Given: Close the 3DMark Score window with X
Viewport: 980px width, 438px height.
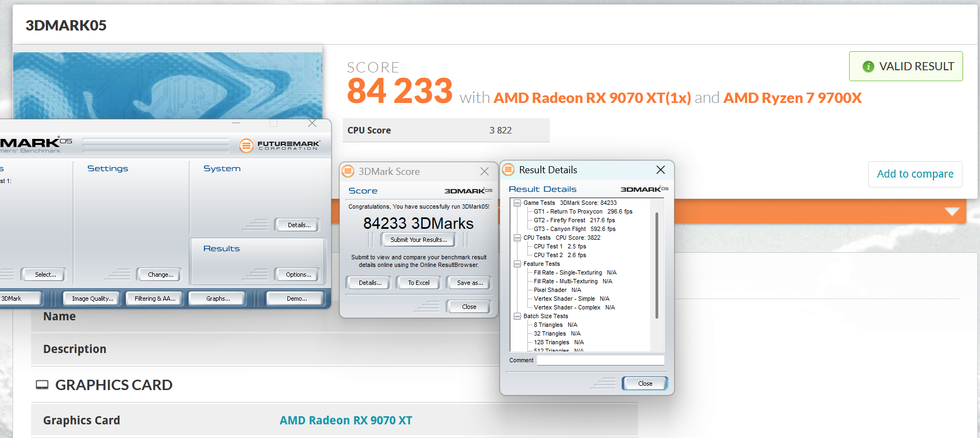Looking at the screenshot, I should (x=484, y=171).
